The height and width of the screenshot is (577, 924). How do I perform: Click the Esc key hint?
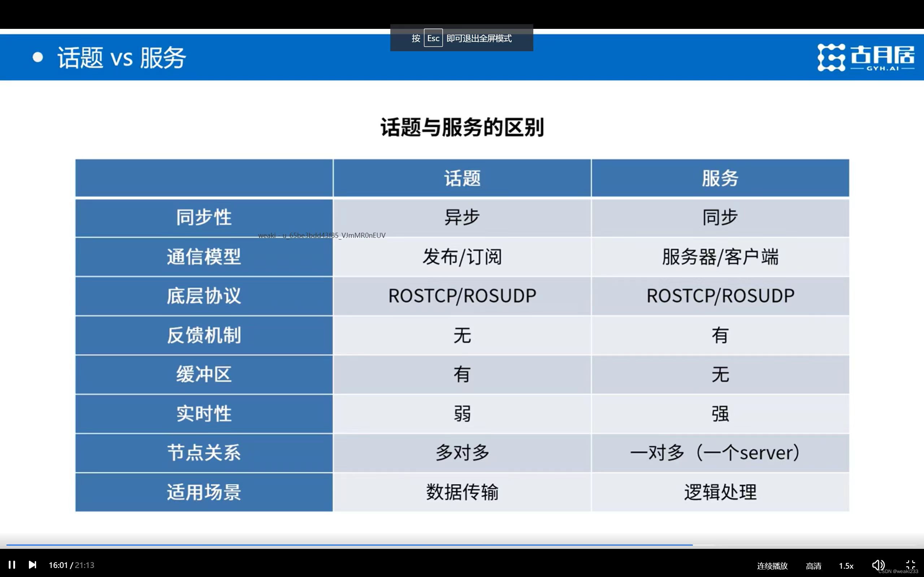click(x=433, y=38)
